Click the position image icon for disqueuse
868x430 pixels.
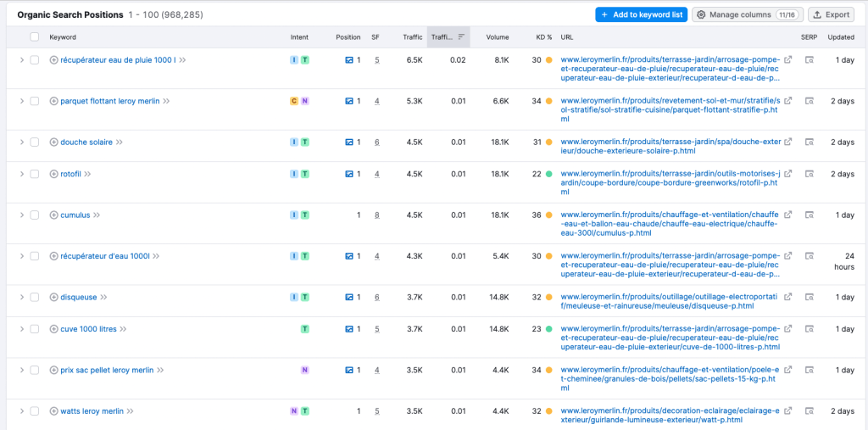(349, 298)
